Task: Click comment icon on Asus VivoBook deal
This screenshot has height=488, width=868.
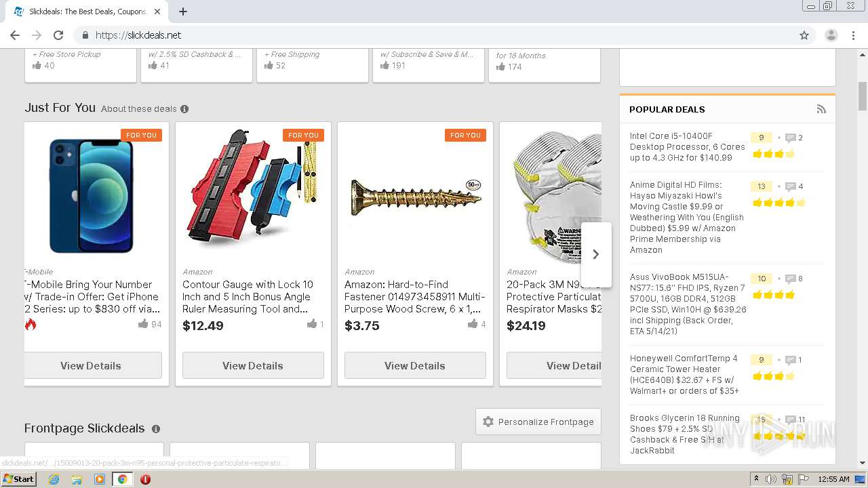Action: [x=790, y=279]
